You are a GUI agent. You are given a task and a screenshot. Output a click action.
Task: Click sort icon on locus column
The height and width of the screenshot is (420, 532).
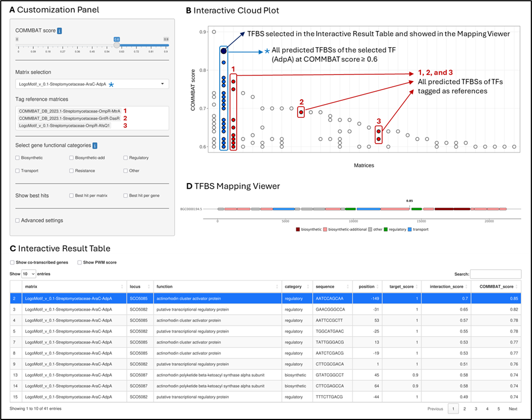149,287
